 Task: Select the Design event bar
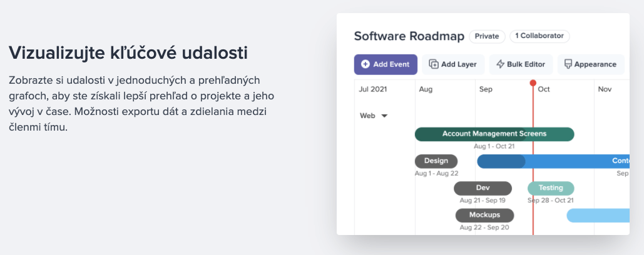coord(436,161)
